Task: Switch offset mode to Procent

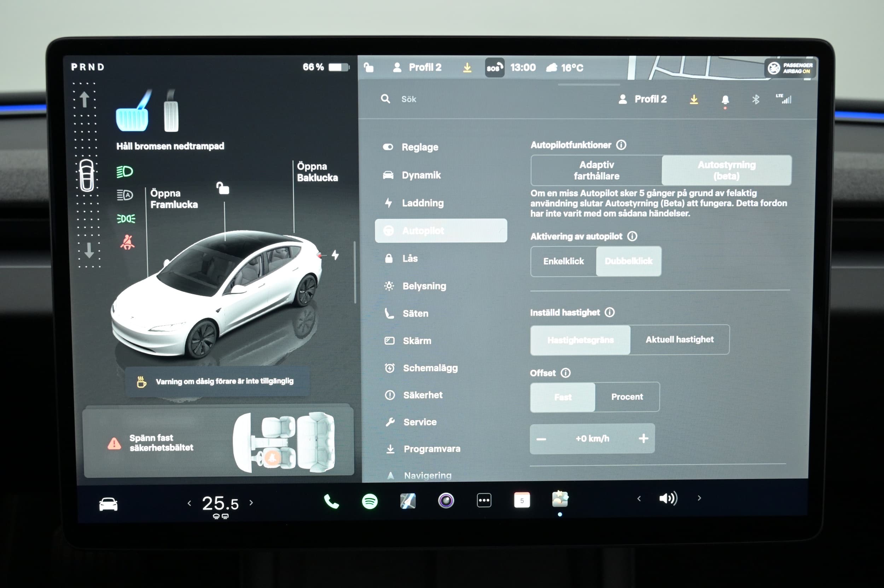Action: pos(627,397)
